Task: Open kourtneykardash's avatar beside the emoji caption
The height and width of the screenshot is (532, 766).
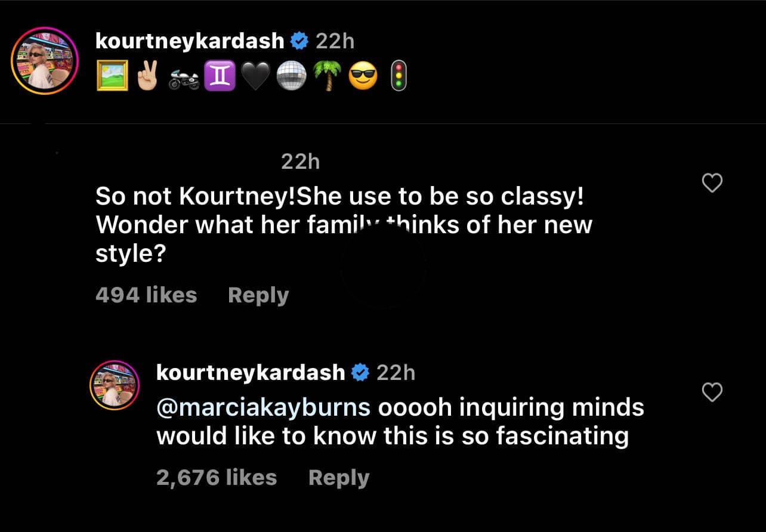Action: coord(45,61)
